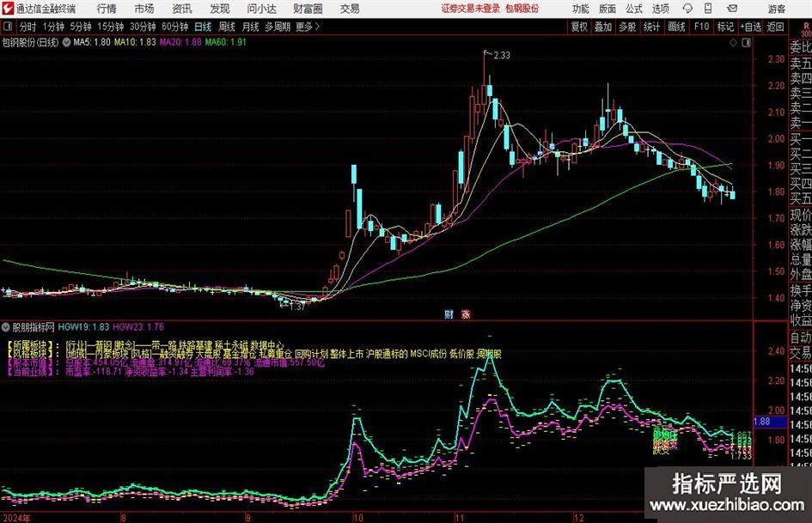Open the 交易 menu
812x523 pixels.
coord(350,9)
